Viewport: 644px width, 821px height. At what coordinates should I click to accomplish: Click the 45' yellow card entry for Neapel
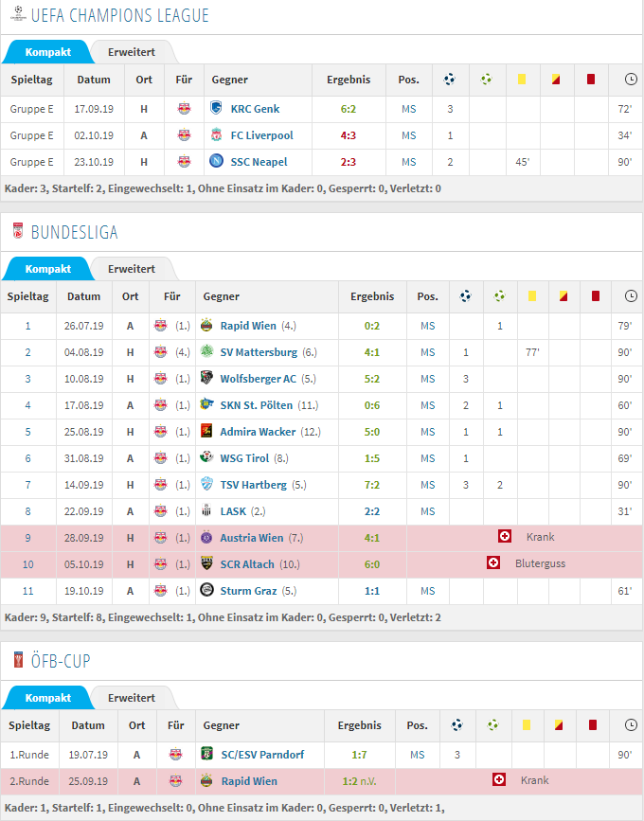tap(522, 162)
